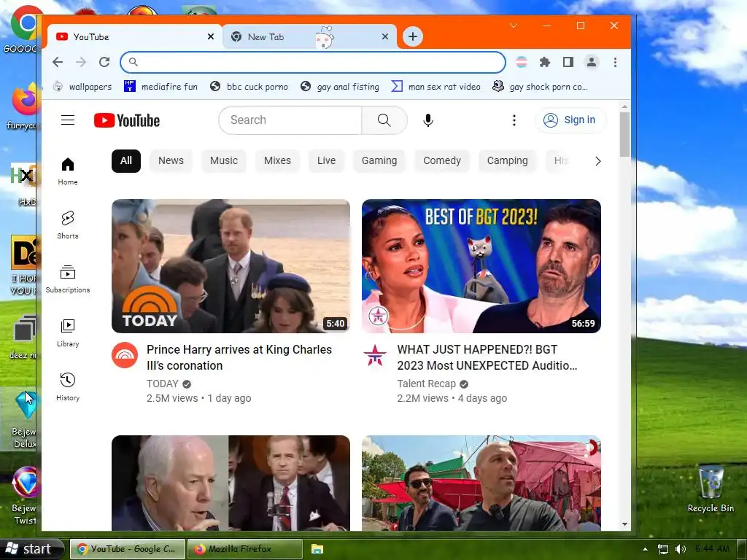The width and height of the screenshot is (747, 560).
Task: Open the mediafire fun bookmark
Action: click(161, 87)
